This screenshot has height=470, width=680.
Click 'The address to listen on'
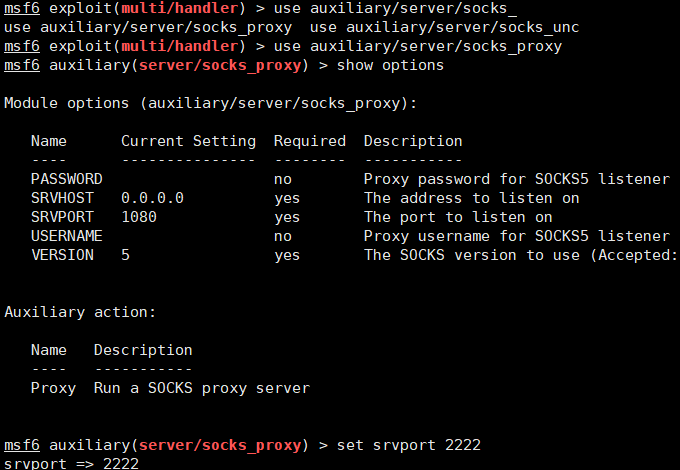click(472, 198)
